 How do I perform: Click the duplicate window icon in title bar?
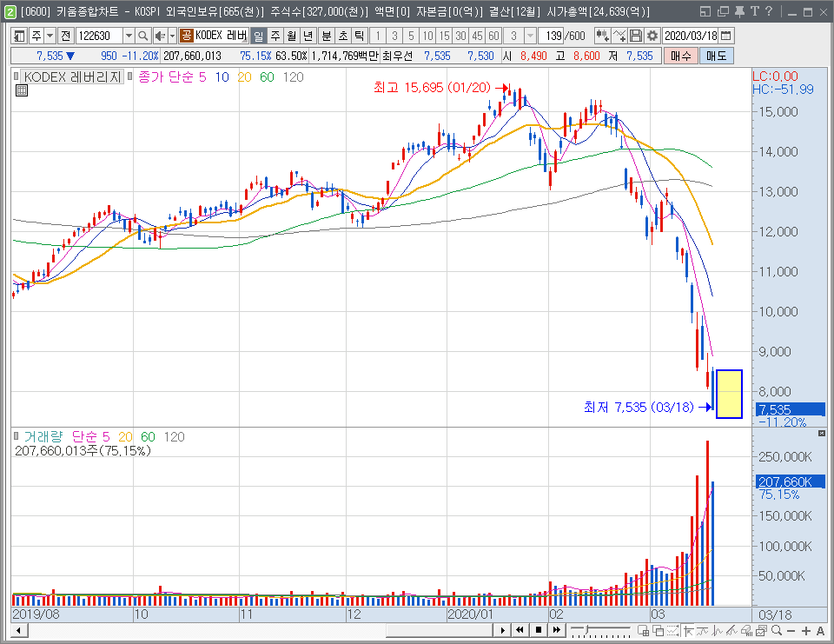pyautogui.click(x=723, y=11)
